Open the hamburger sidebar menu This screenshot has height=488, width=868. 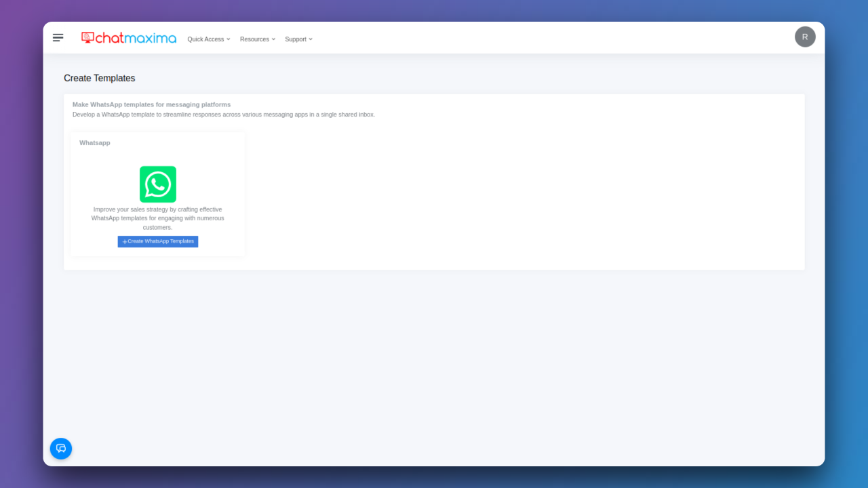(58, 38)
